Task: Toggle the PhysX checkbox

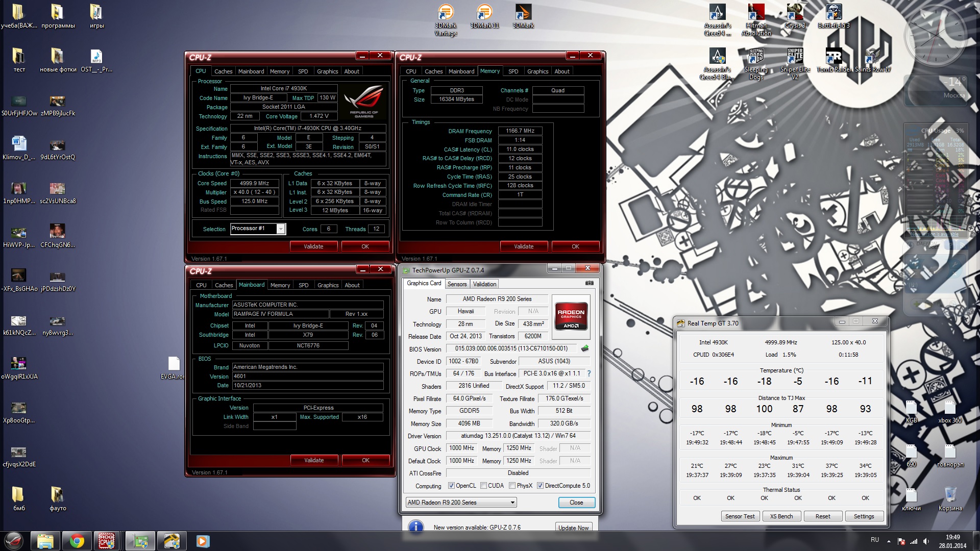Action: pyautogui.click(x=512, y=486)
